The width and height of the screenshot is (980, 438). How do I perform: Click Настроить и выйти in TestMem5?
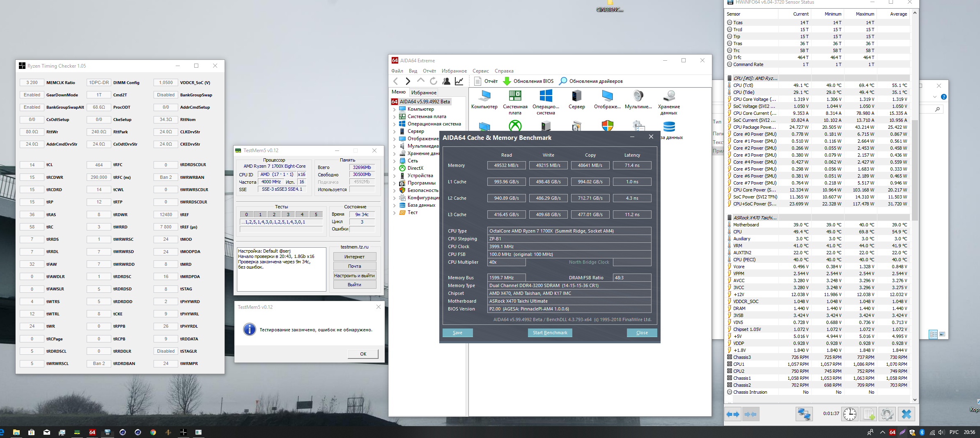355,276
